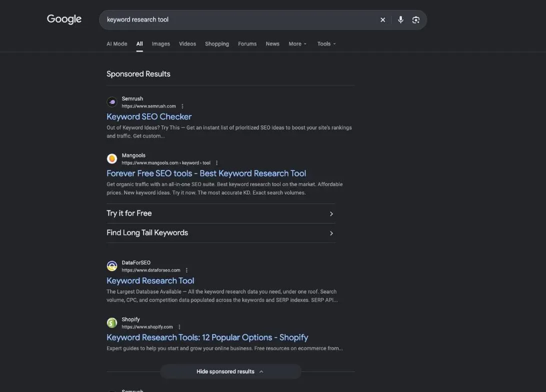The width and height of the screenshot is (546, 392).
Task: Click the https://www.dataforseo.com URL text
Action: coord(151,270)
